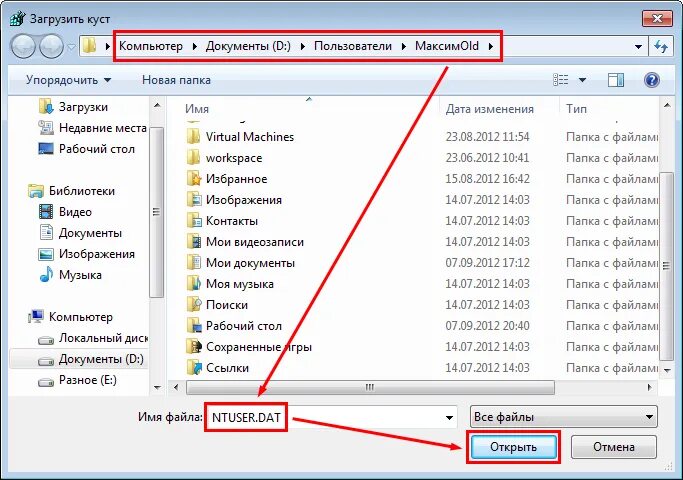Open view options dropdown arrow
The width and height of the screenshot is (683, 480).
point(582,80)
